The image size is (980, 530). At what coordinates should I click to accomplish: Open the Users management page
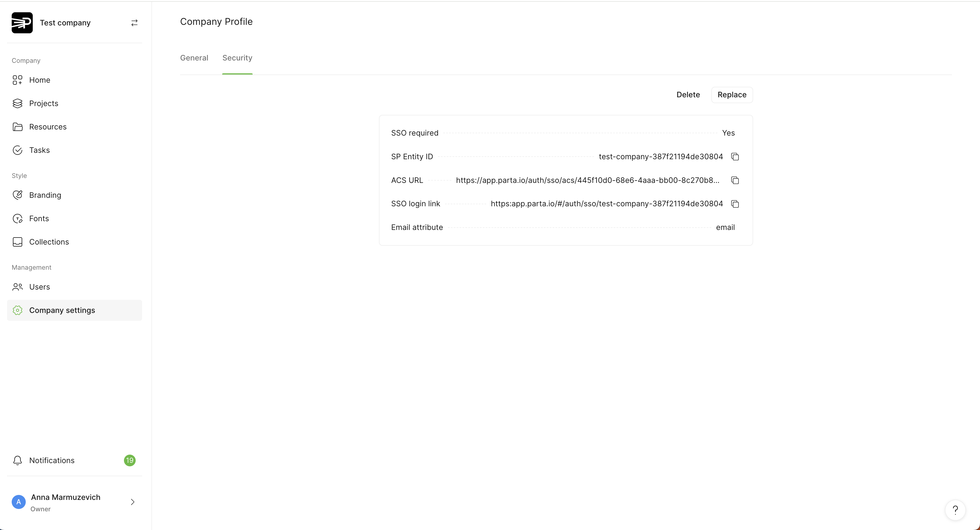pos(39,287)
